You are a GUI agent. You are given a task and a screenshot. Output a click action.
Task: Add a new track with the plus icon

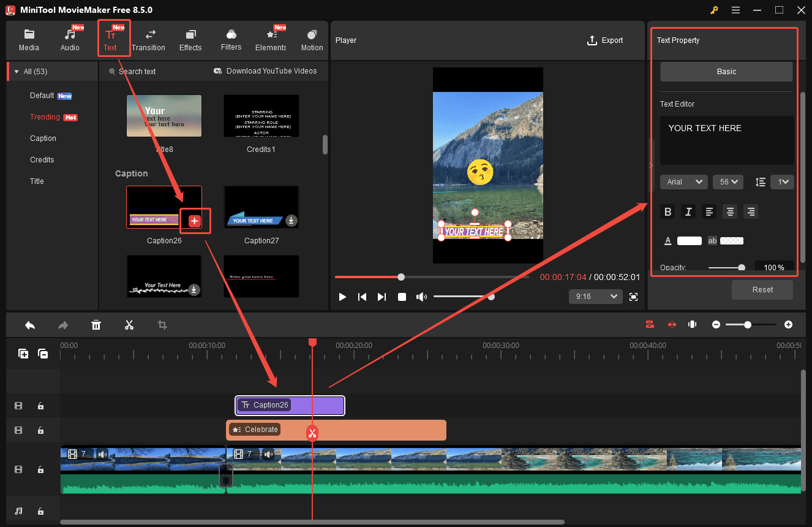coord(23,354)
